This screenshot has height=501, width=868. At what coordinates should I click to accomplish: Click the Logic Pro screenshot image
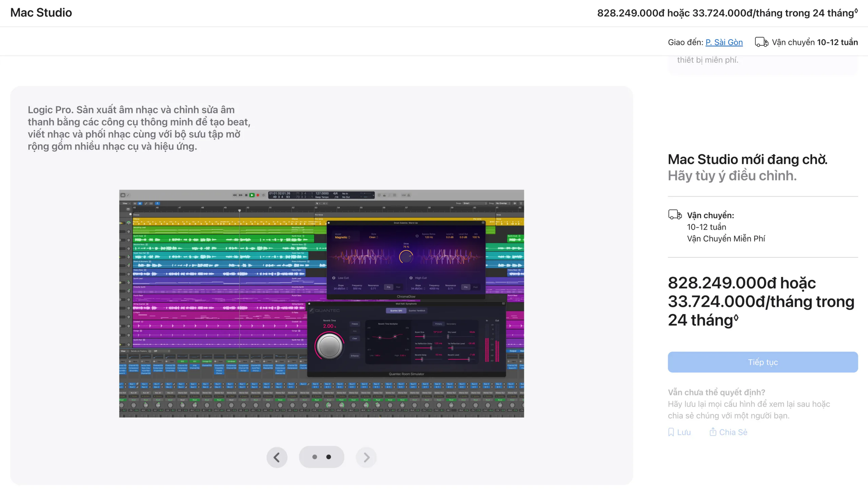tap(321, 304)
